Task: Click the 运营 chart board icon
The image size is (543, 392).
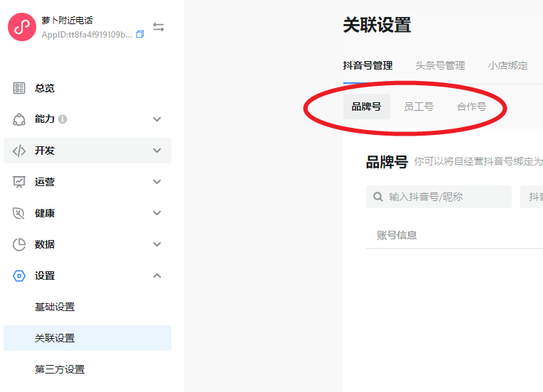Action: 19,182
